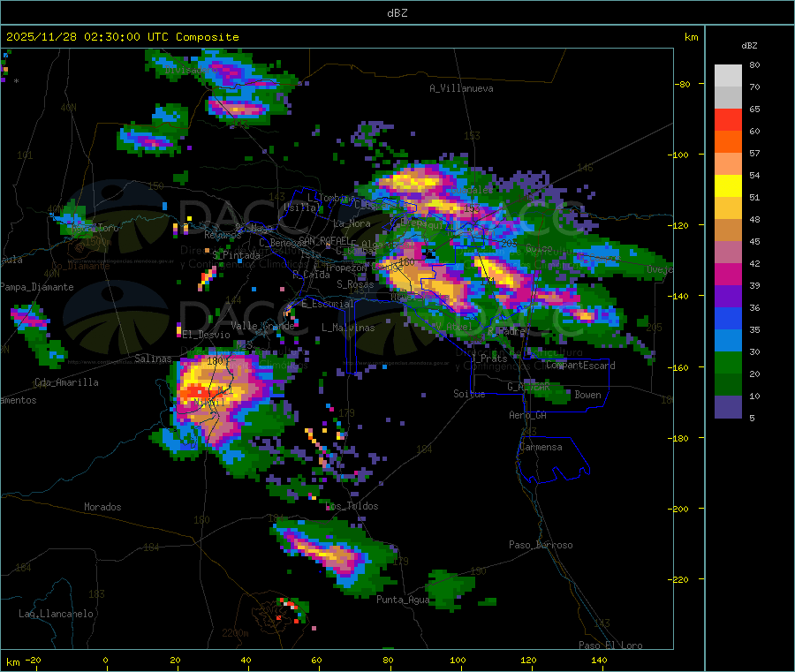
Task: Click the 'Lag.Llancanelo' map label
Action: pos(57,614)
